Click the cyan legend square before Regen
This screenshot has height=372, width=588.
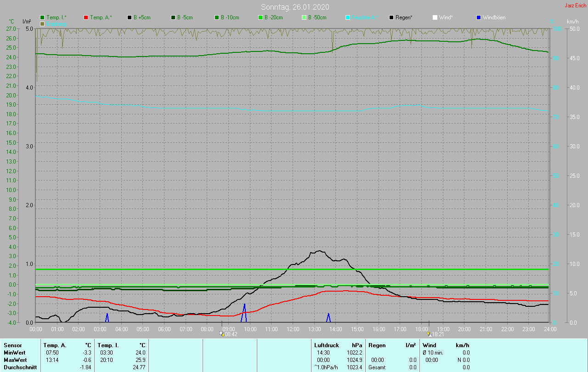(348, 17)
